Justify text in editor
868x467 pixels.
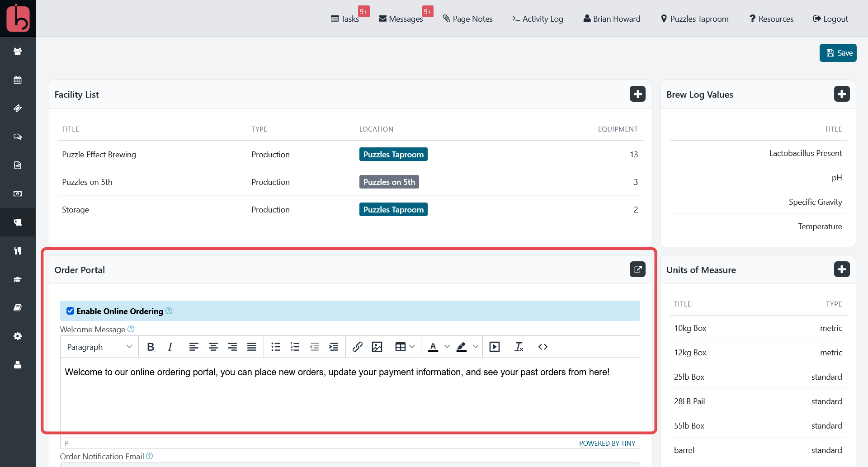click(x=252, y=347)
